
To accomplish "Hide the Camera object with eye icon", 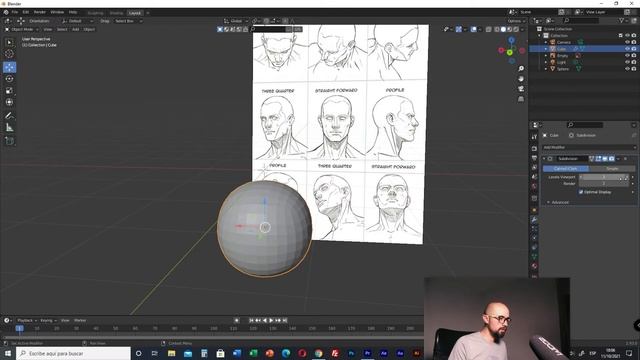I will [627, 42].
